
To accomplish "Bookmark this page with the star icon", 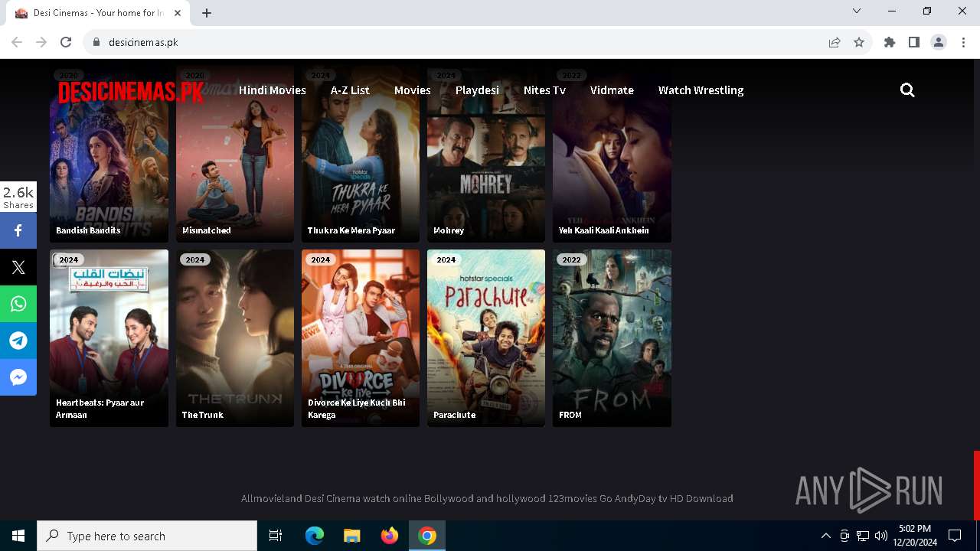I will coord(859,42).
